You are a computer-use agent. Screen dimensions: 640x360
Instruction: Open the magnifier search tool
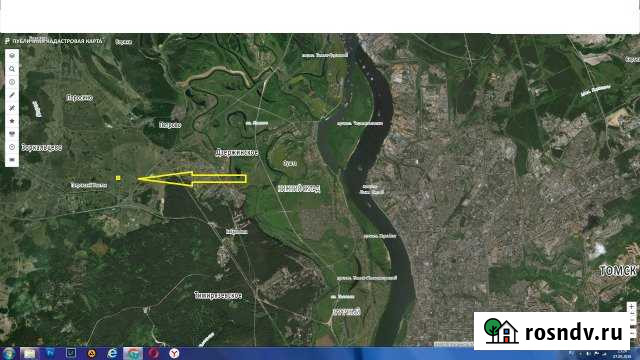point(12,69)
